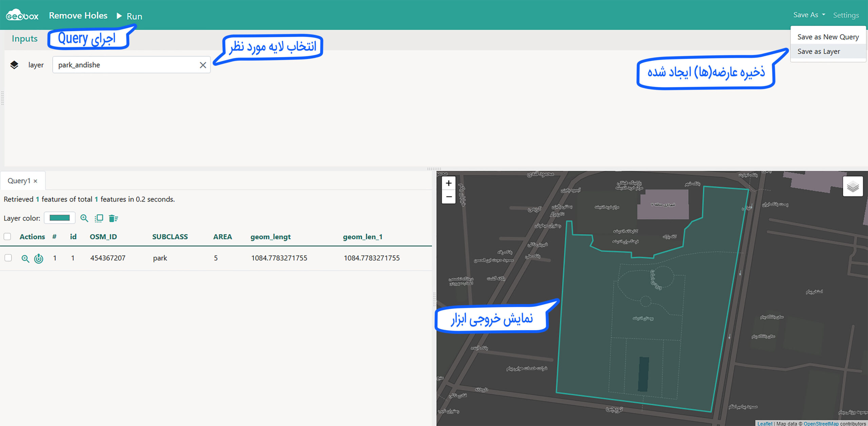Image resolution: width=868 pixels, height=426 pixels.
Task: Open the layer color swatch
Action: point(60,218)
